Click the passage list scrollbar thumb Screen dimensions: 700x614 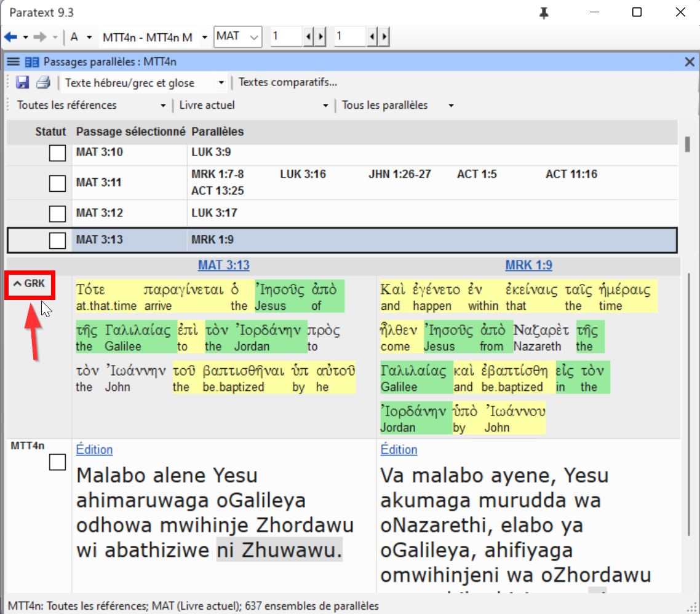pyautogui.click(x=688, y=144)
